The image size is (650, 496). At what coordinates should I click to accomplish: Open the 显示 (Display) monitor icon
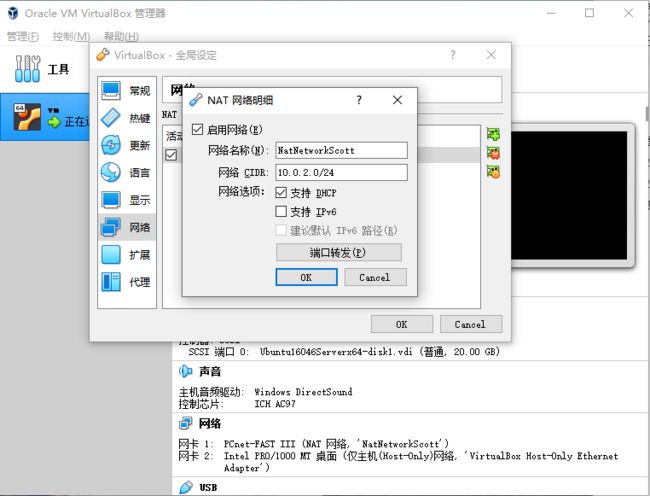tap(111, 200)
